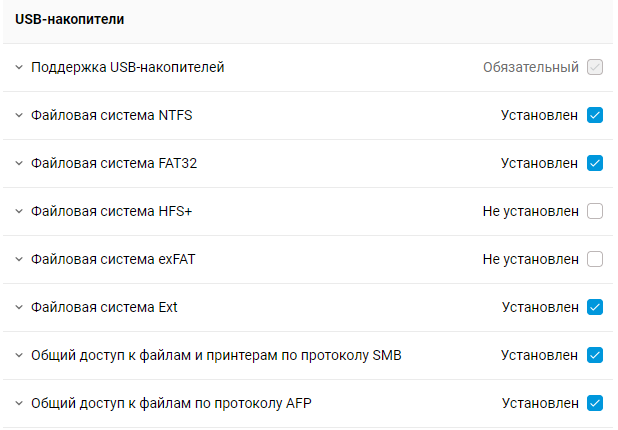Expand the chevron beside 'Файловая система HFS+'
The height and width of the screenshot is (430, 618).
tap(19, 212)
